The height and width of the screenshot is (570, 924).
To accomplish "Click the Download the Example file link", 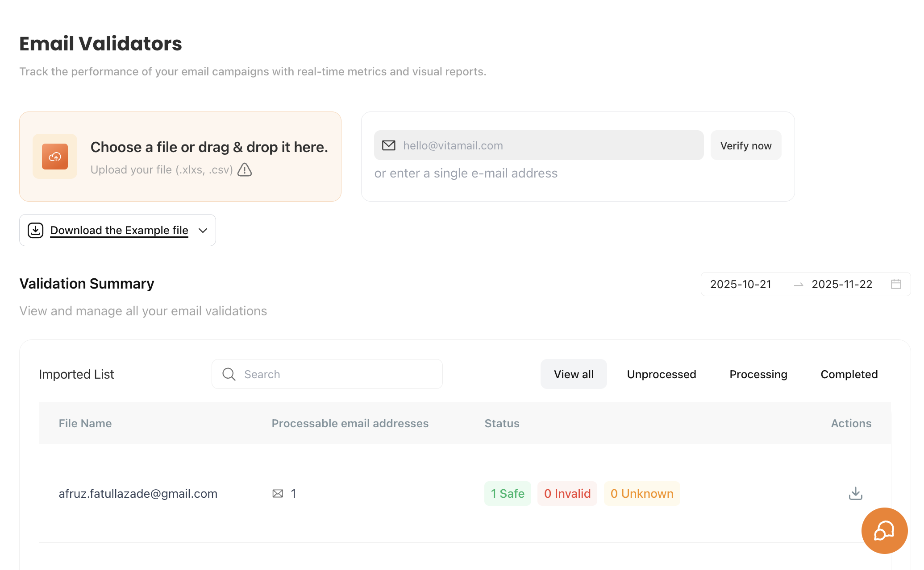I will pos(119,230).
